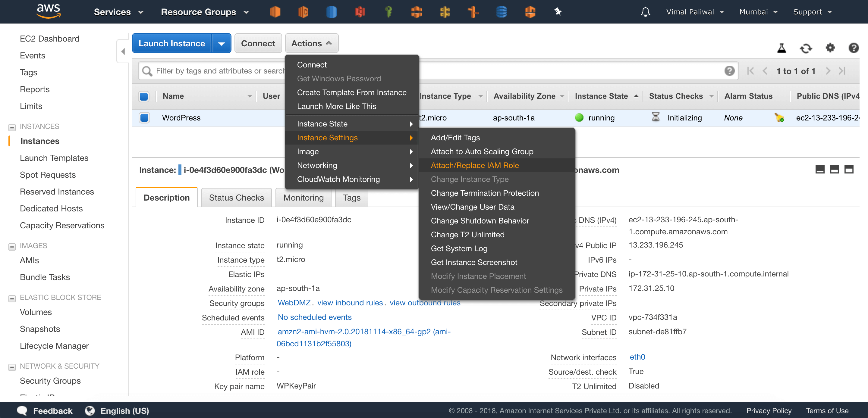Go to the next results page
Screen dimensions: 868x418
[828, 71]
